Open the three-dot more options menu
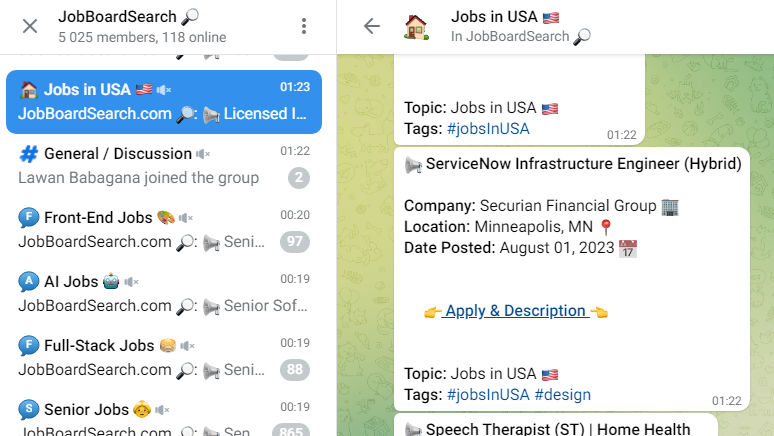This screenshot has width=774, height=436. coord(304,26)
